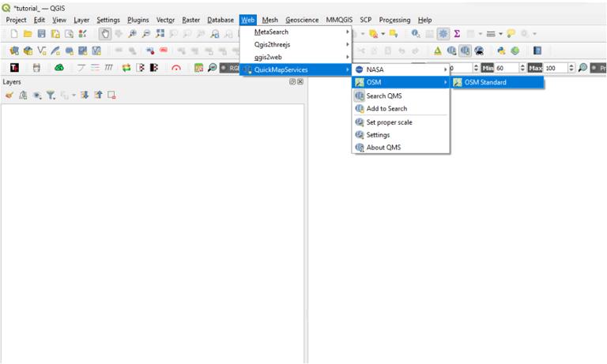Open the QuickMapServices Settings entry
The height and width of the screenshot is (364, 607).
click(401, 135)
